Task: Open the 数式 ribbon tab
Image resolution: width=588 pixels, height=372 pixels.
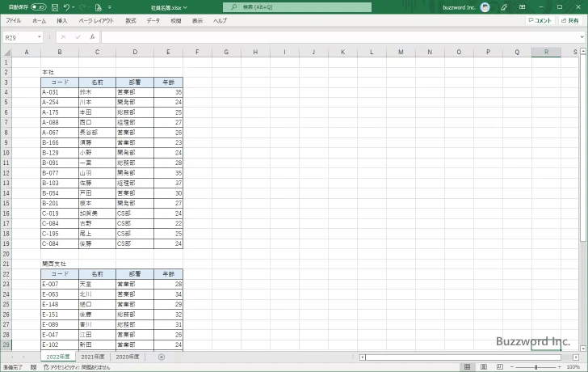Action: pos(131,21)
